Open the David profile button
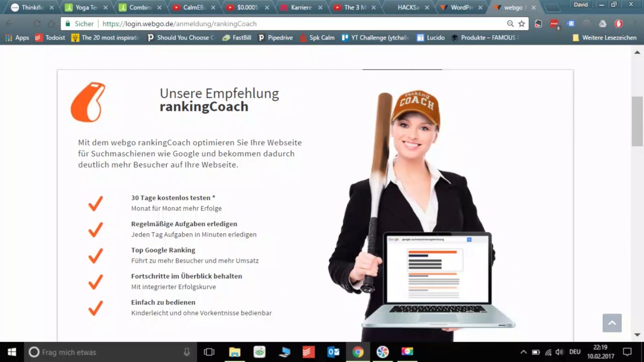Image resolution: width=644 pixels, height=362 pixels. (x=581, y=5)
